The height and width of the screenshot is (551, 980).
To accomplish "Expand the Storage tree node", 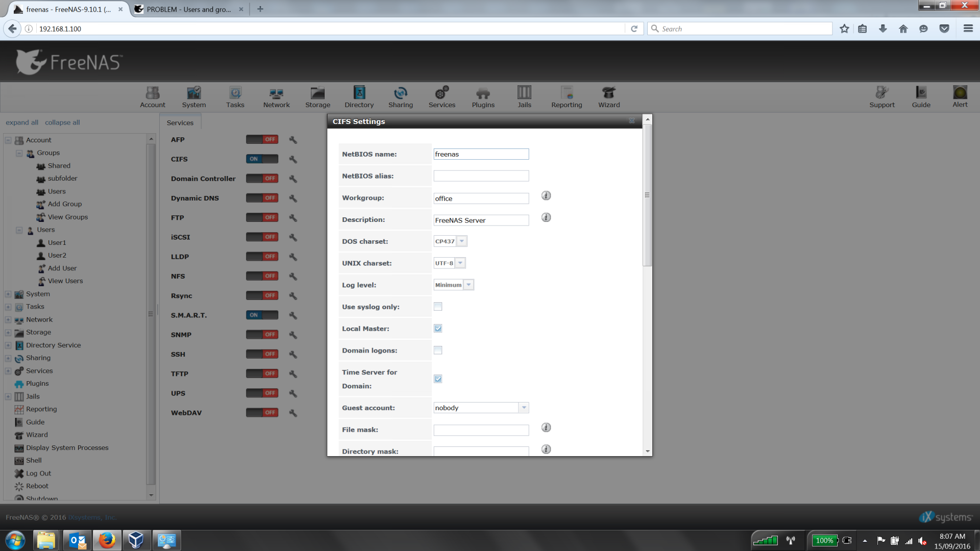I will coord(8,333).
